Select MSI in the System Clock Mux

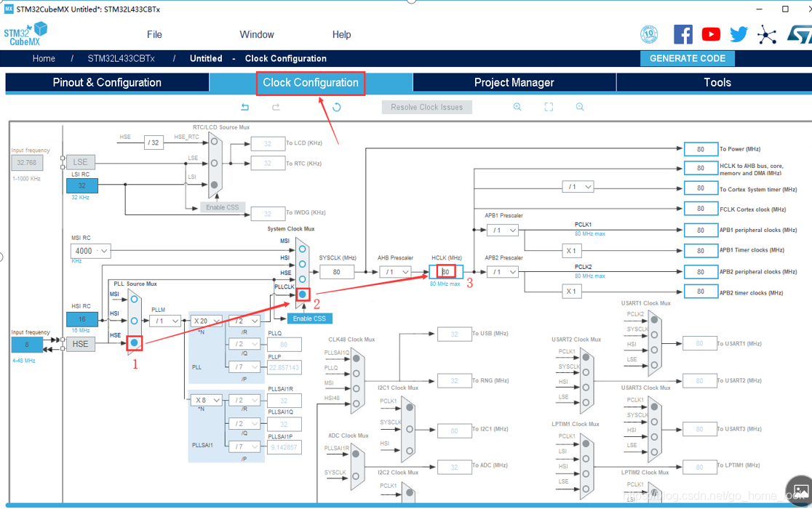[x=303, y=249]
